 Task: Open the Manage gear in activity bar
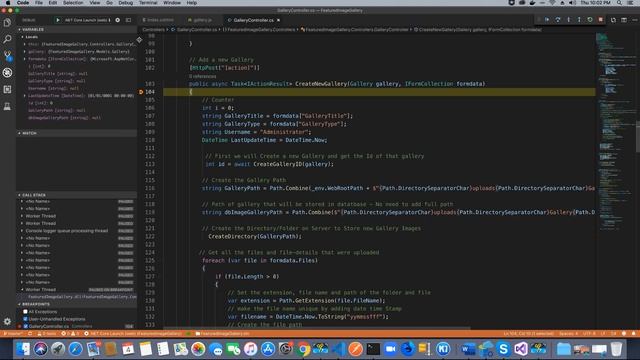[7, 322]
